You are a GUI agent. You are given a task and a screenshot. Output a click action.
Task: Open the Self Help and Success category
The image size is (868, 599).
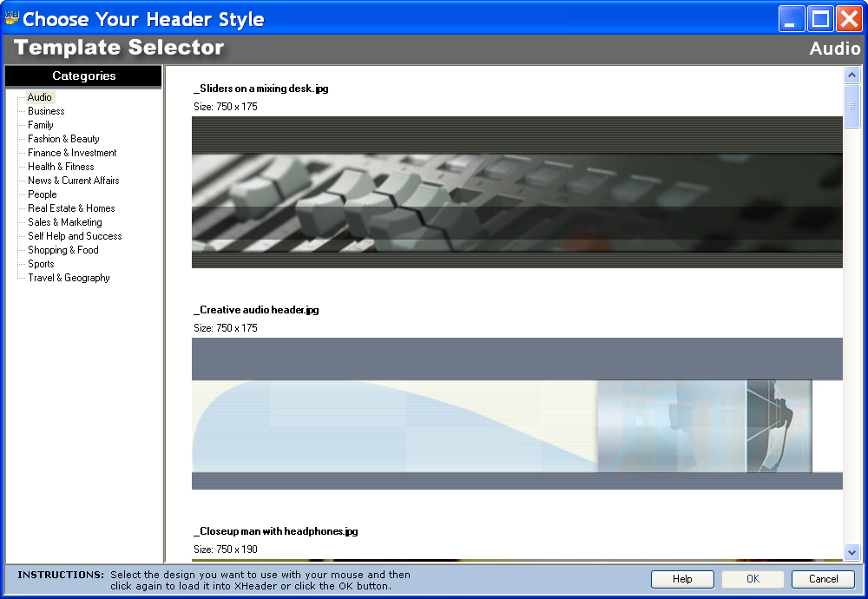pyautogui.click(x=73, y=235)
